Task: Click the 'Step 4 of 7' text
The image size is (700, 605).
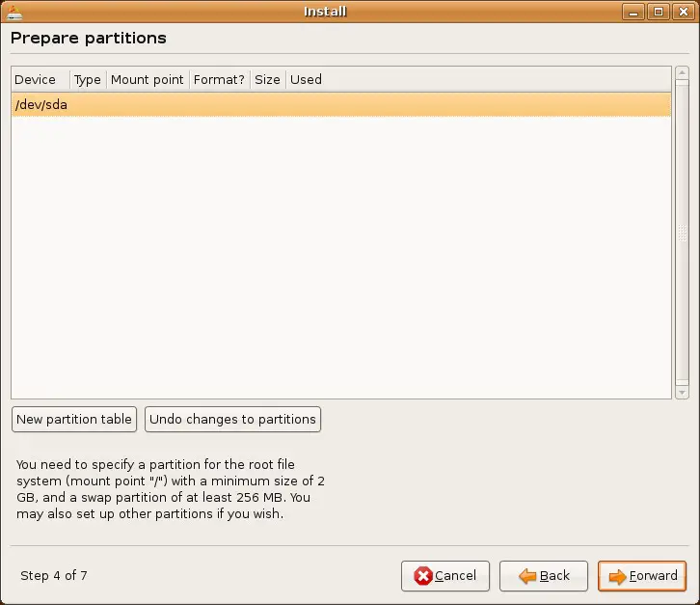Action: pos(54,575)
